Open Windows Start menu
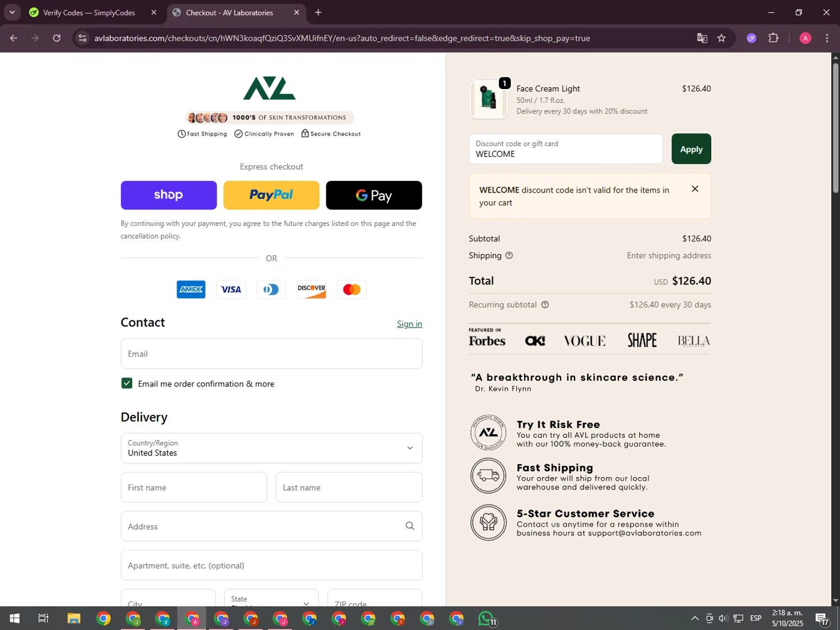Image resolution: width=840 pixels, height=630 pixels. [15, 618]
